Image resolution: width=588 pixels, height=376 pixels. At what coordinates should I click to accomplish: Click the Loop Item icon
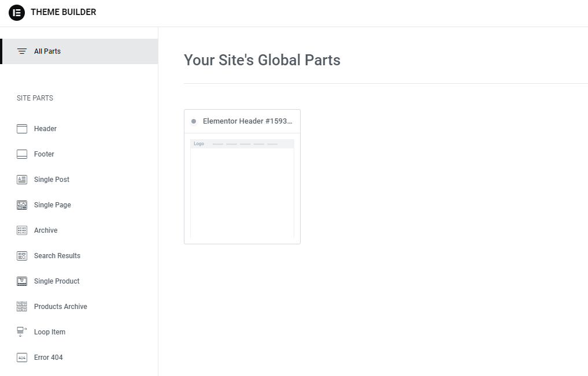pyautogui.click(x=22, y=332)
